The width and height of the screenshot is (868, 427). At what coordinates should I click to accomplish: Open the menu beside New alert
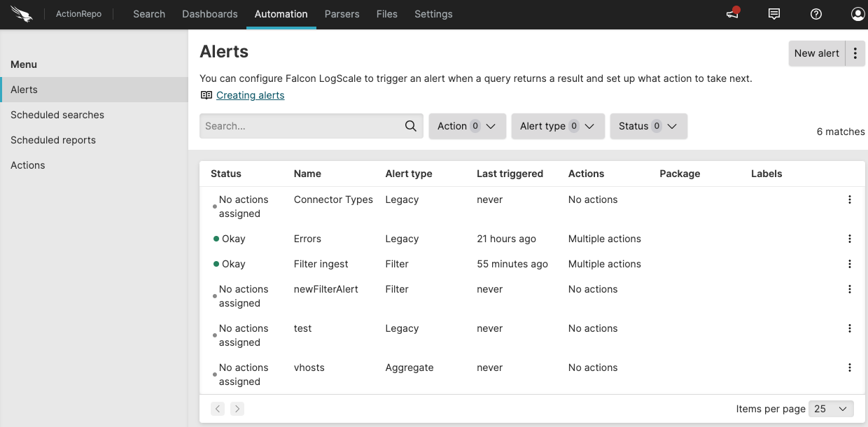pos(855,53)
